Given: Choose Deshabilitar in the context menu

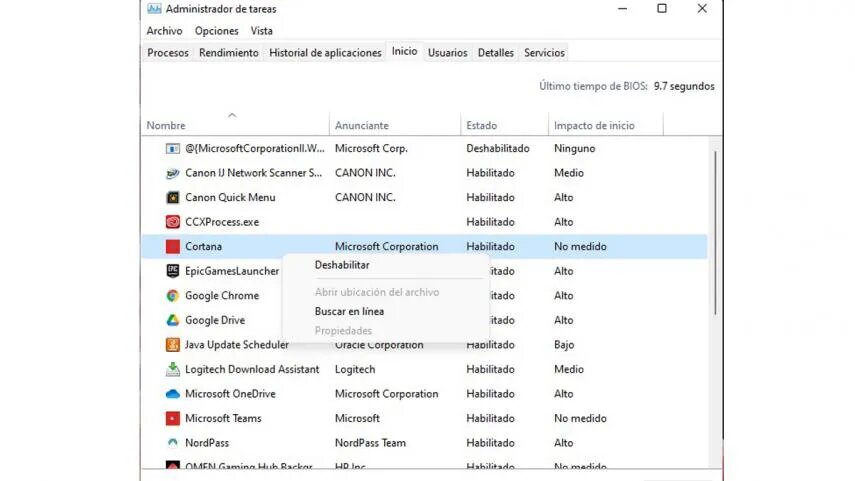Looking at the screenshot, I should 342,265.
